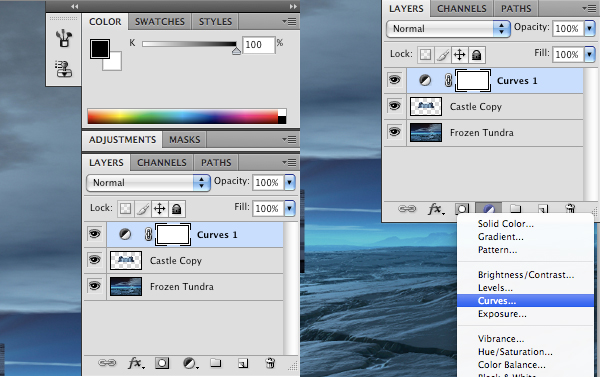
Task: Click black foreground color swatch
Action: pos(99,48)
